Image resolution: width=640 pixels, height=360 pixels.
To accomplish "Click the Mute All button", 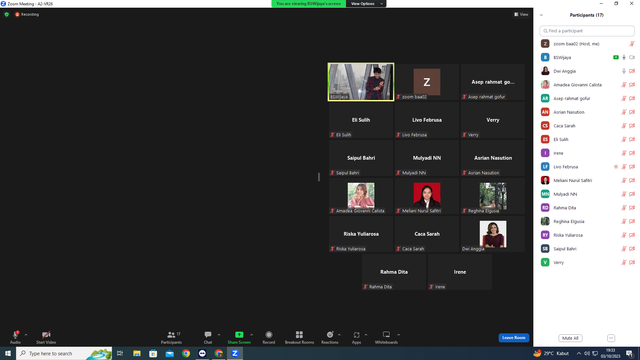I will 570,338.
